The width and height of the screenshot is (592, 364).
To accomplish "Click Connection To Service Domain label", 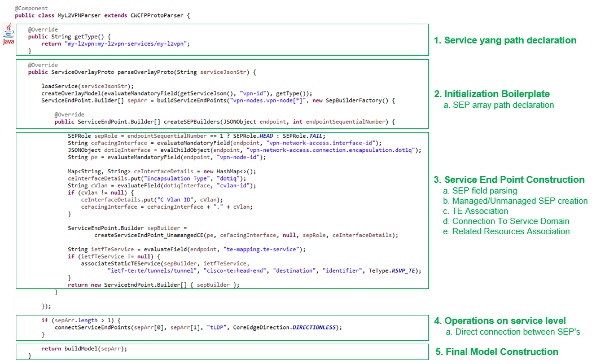I will (506, 222).
